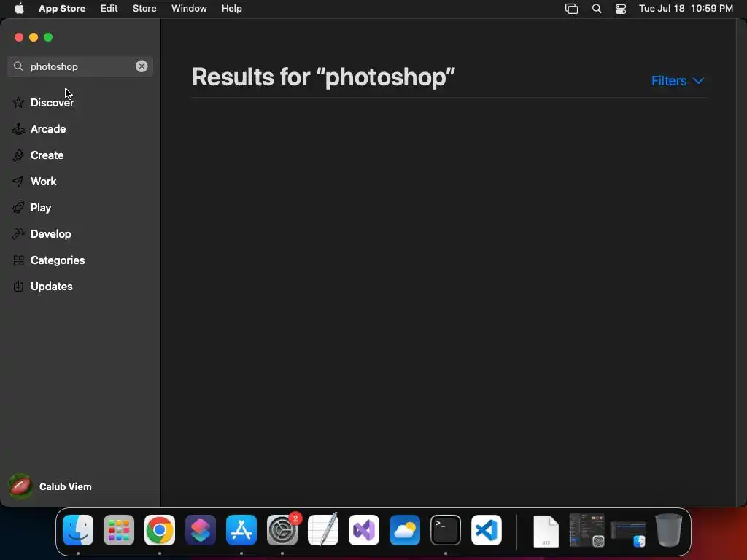
Task: Click the date and time clock
Action: pos(686,8)
